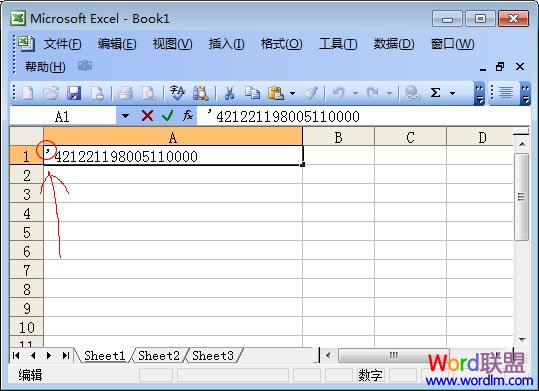
Task: Click the formula bar text field
Action: coord(363,116)
